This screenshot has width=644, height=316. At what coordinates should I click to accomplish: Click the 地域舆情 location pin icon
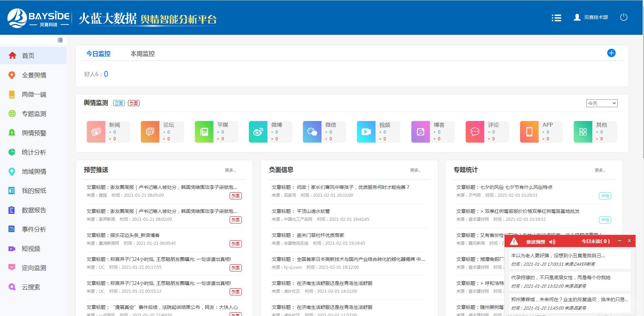12,172
